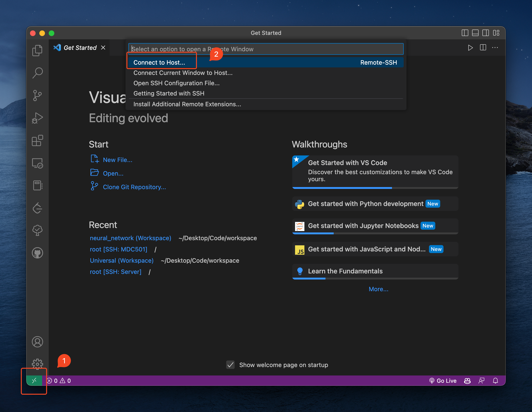Open notifications bell in status bar
Viewport: 532px width, 412px height.
[495, 381]
